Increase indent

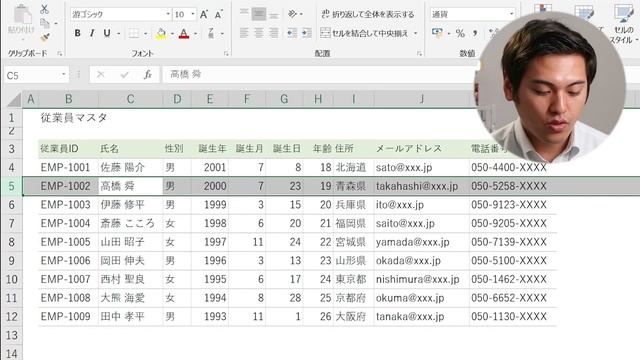[307, 33]
